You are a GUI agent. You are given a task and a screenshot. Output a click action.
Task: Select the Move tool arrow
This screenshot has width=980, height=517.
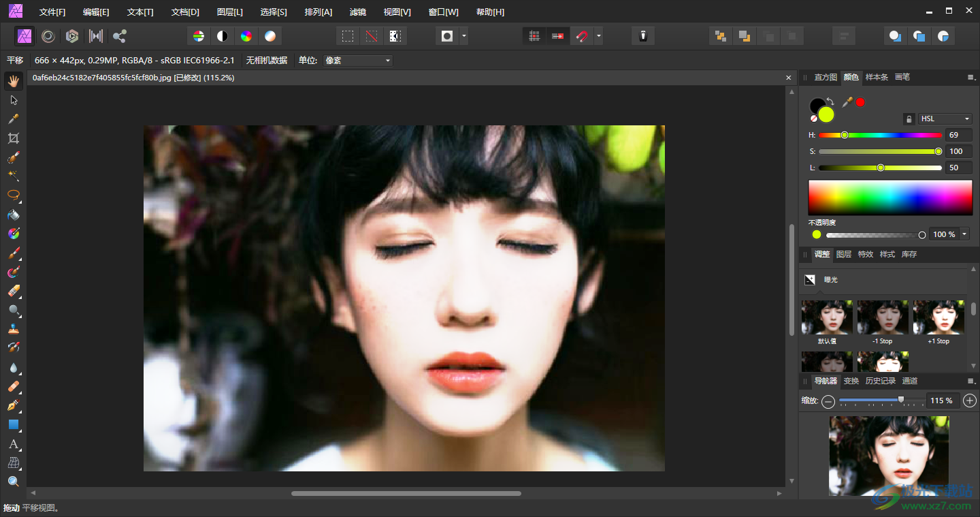[x=13, y=100]
